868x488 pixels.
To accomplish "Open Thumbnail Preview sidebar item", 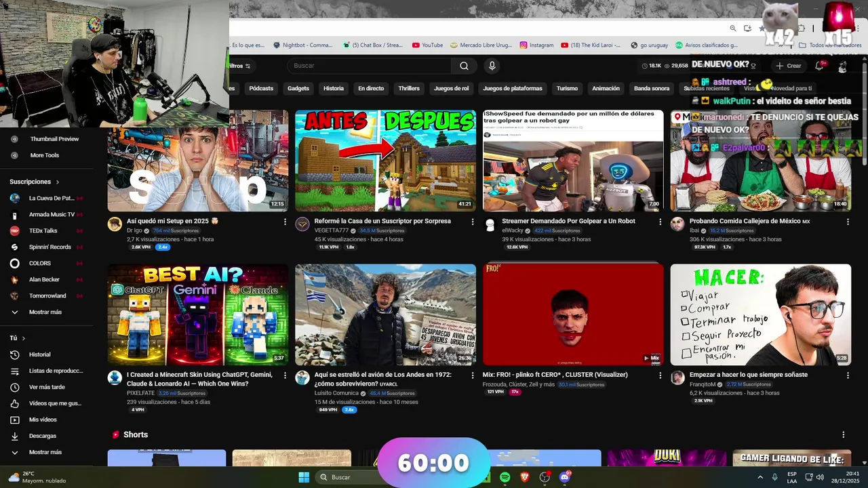I will pos(45,139).
